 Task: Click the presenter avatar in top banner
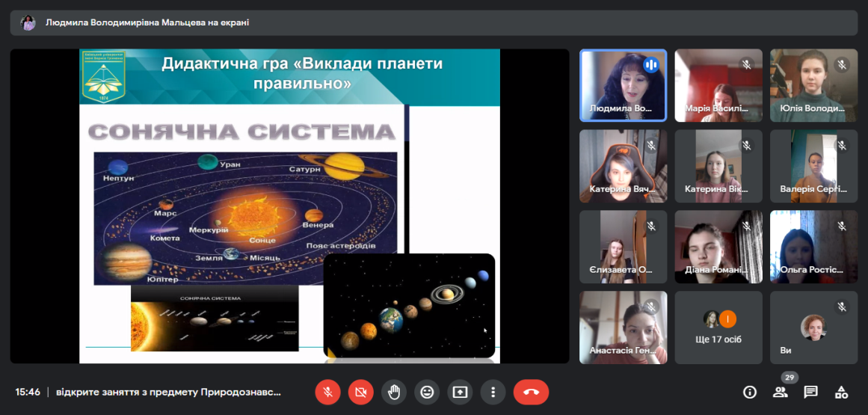click(x=28, y=22)
